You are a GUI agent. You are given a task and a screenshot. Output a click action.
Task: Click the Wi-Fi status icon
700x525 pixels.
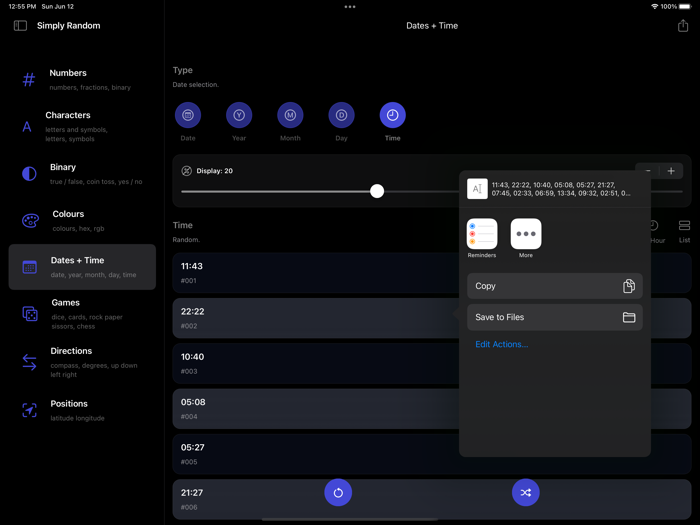click(654, 7)
